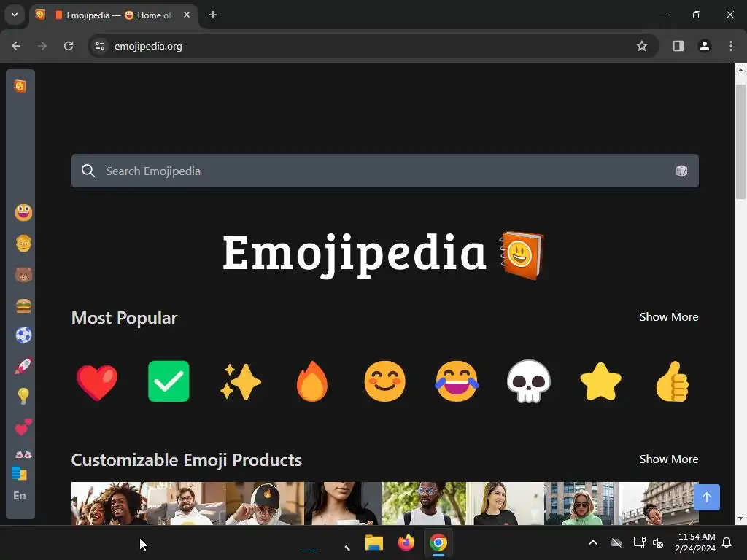This screenshot has height=560, width=747.
Task: View site information icon in address bar
Action: (100, 46)
